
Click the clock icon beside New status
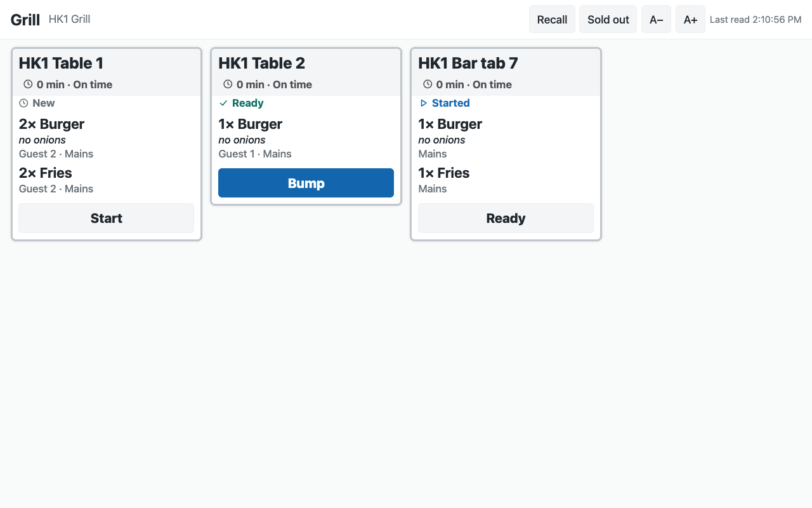click(23, 103)
